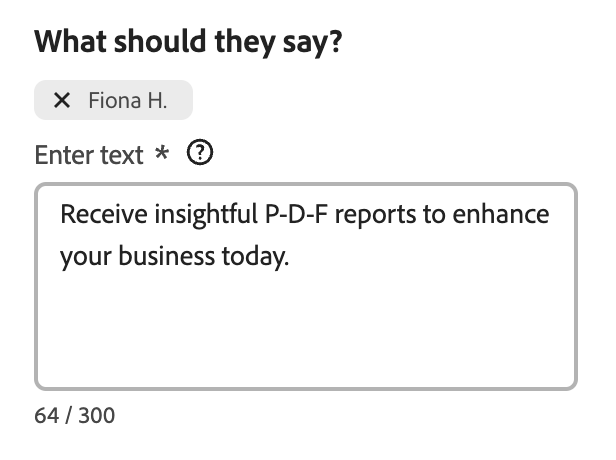
Task: Place cursor after 'today.' at text end
Action: point(290,256)
